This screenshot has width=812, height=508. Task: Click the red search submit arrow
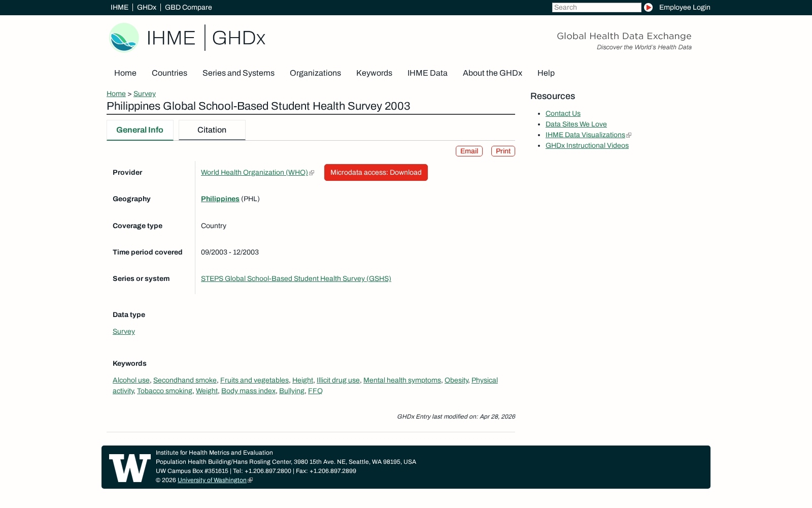(648, 8)
